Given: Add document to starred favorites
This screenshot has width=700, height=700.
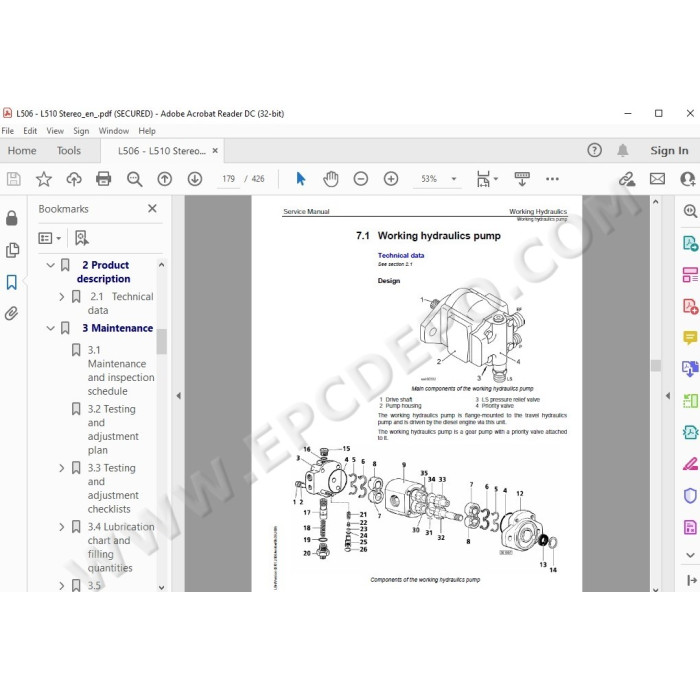Looking at the screenshot, I should [x=44, y=179].
